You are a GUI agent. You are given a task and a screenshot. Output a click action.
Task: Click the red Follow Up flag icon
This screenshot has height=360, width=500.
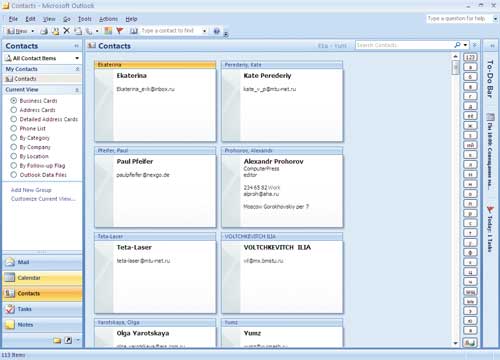click(x=120, y=31)
